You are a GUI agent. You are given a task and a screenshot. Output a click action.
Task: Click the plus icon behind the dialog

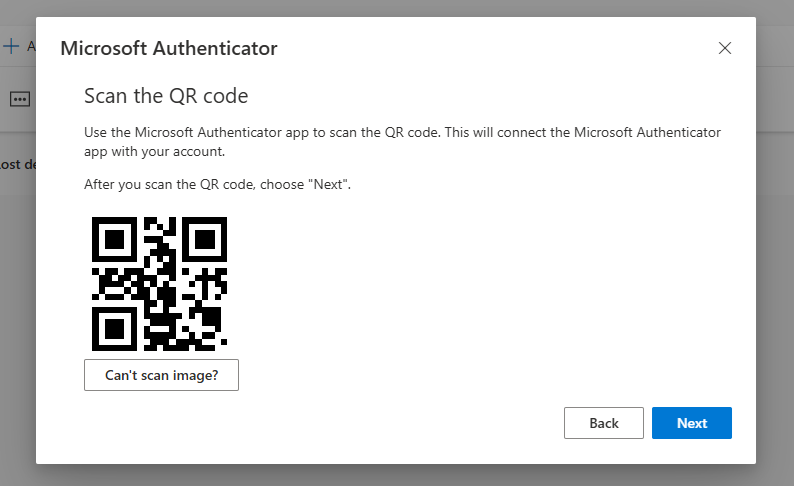12,46
